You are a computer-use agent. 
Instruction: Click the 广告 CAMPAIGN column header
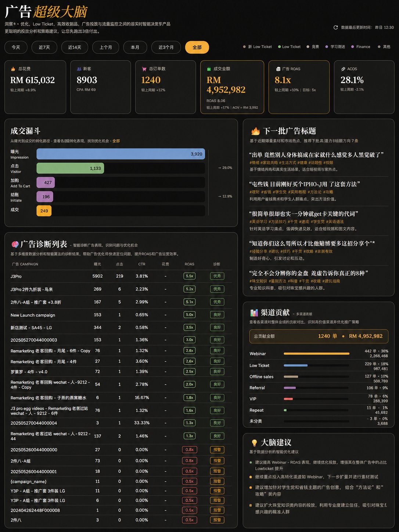25,264
